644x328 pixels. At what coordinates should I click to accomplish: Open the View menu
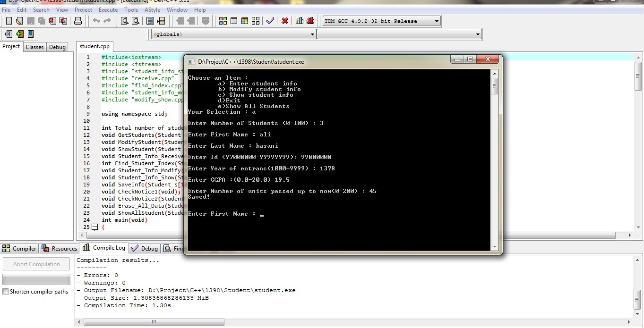click(62, 9)
